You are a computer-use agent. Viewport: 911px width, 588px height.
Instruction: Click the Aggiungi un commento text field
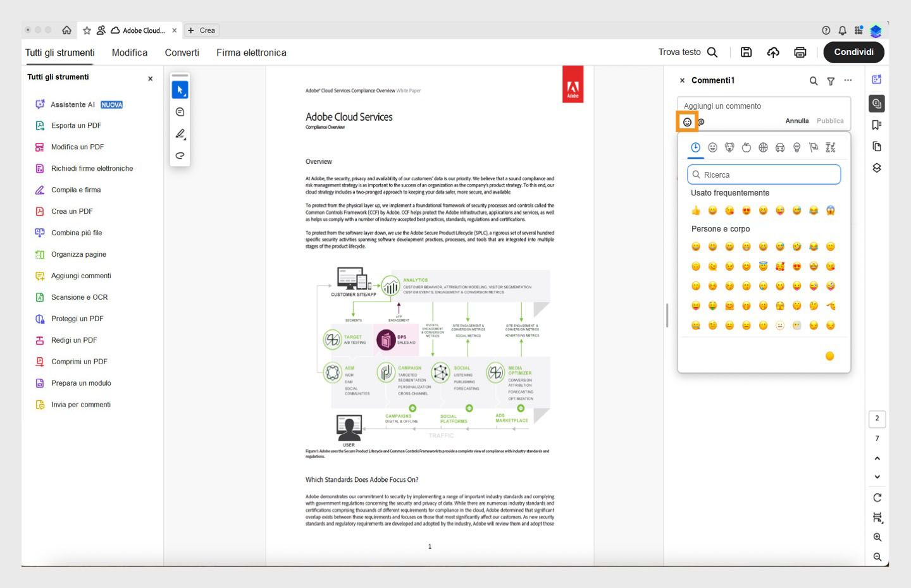click(x=764, y=106)
